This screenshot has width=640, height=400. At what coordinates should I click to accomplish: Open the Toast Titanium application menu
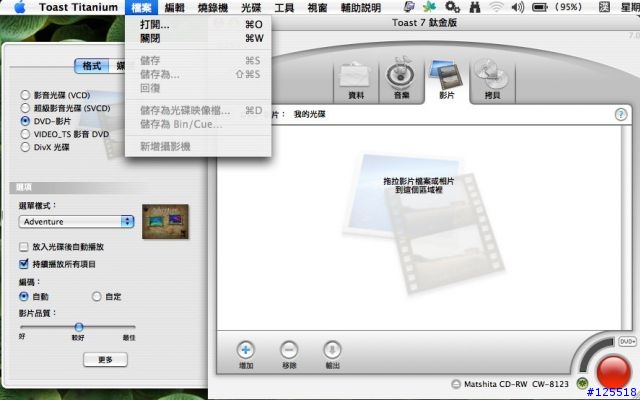click(x=78, y=7)
